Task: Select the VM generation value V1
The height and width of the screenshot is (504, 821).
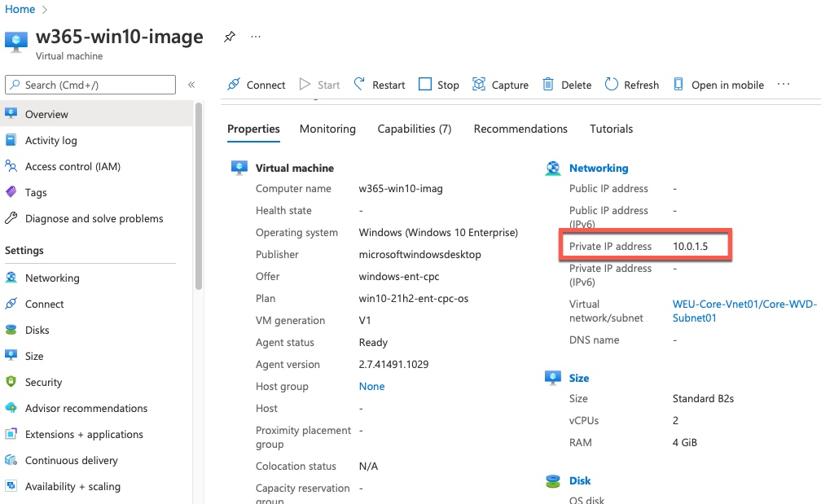Action: (x=365, y=320)
